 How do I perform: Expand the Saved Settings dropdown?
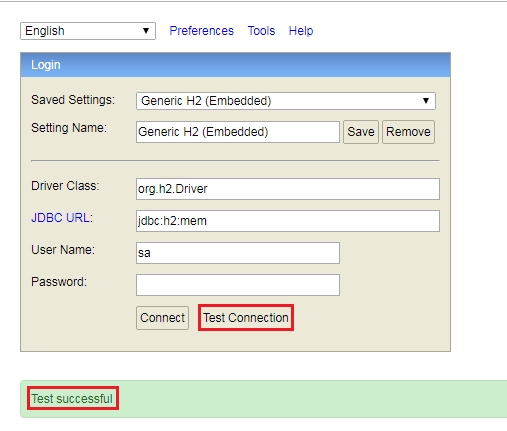pos(286,101)
